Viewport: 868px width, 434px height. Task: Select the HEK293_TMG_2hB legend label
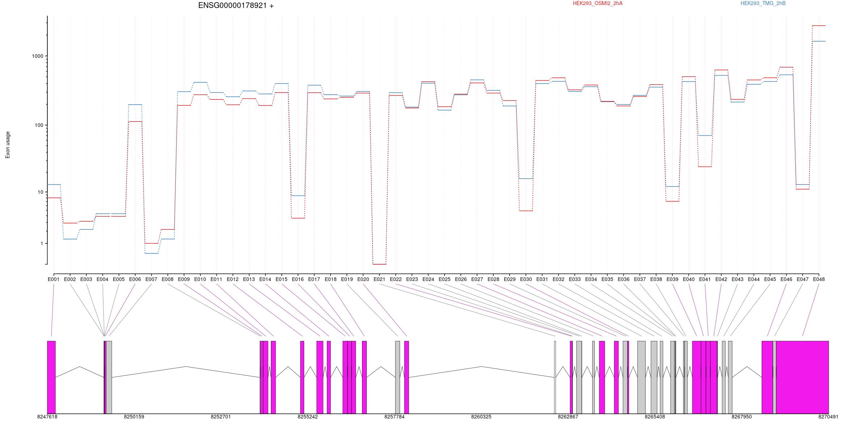(763, 3)
